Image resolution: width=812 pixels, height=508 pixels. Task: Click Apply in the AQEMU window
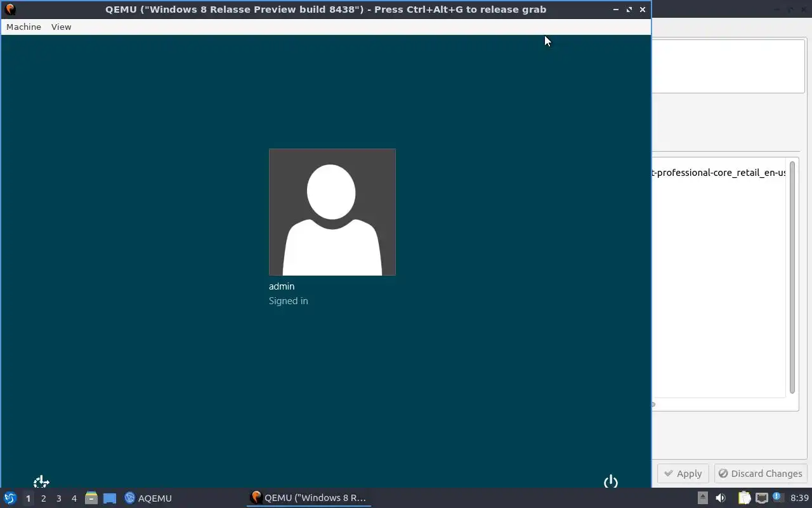click(683, 474)
